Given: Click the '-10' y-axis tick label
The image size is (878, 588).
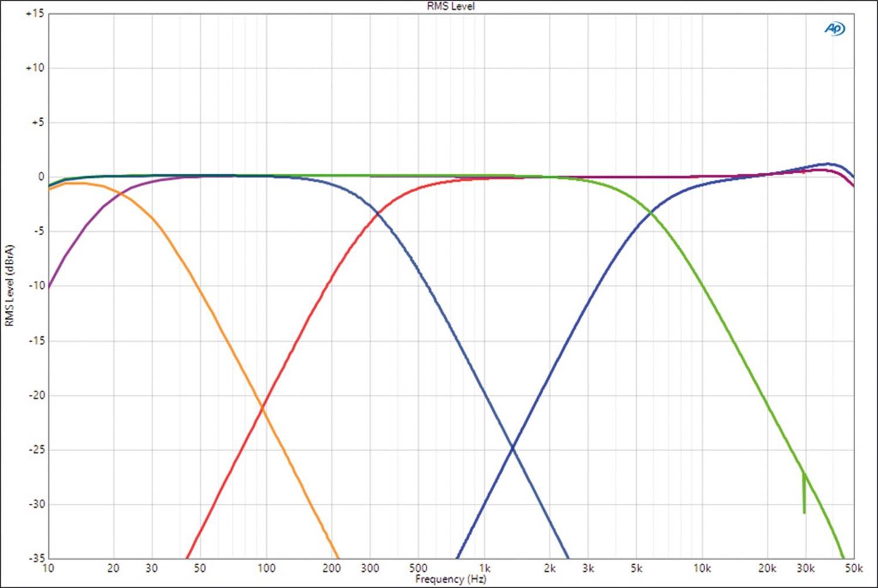Looking at the screenshot, I should click(36, 286).
